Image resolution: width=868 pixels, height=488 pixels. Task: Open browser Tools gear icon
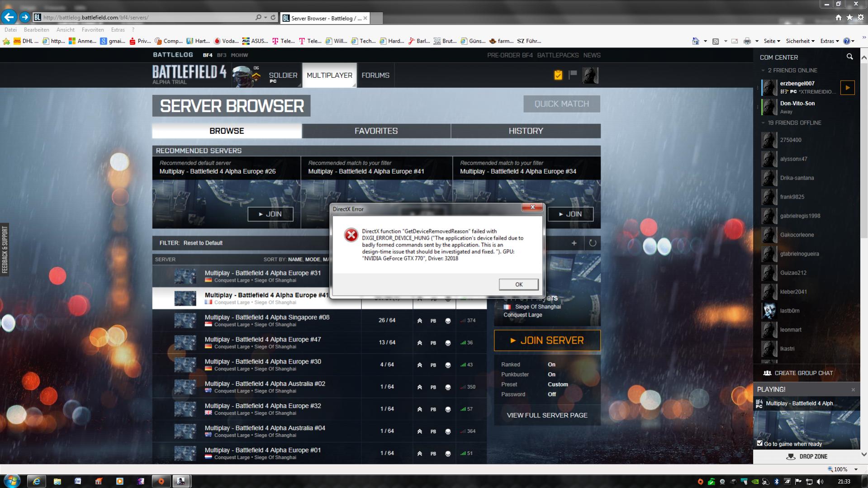point(860,17)
